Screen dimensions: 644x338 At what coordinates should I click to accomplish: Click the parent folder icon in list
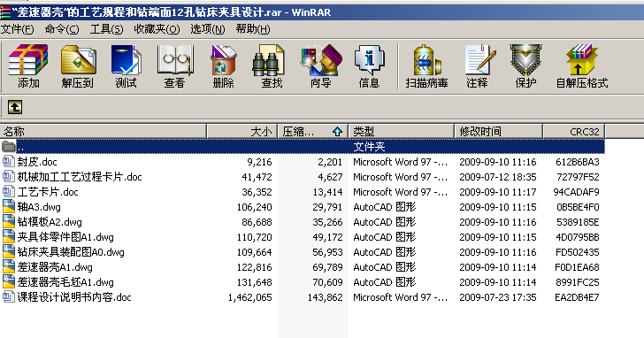8,146
